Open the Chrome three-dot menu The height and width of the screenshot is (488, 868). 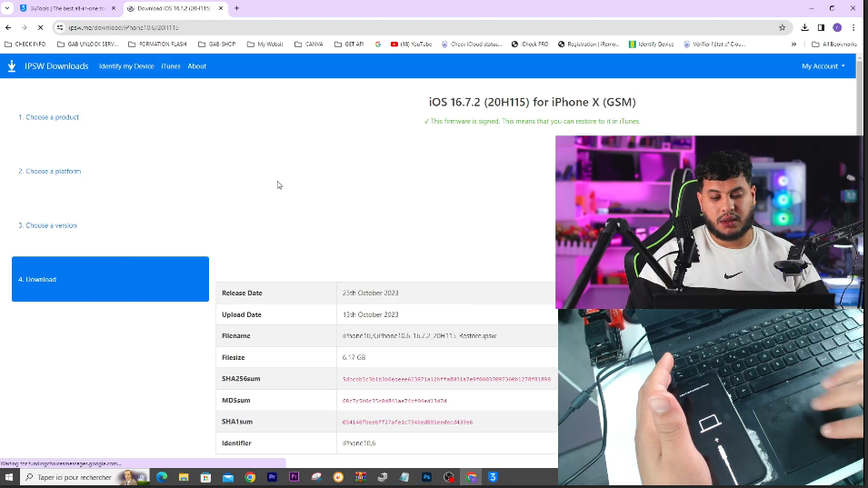coord(853,27)
